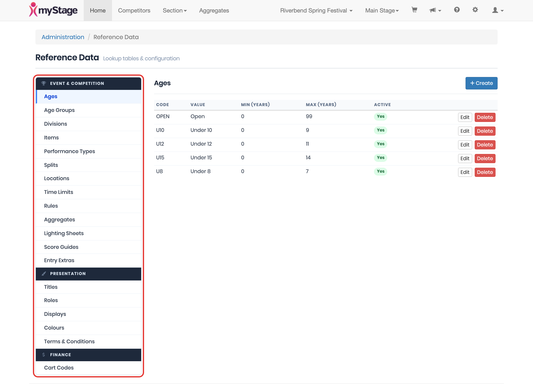Screen dimensions: 533x392
Task: Open Performance Types in the sidebar
Action: pyautogui.click(x=88, y=151)
